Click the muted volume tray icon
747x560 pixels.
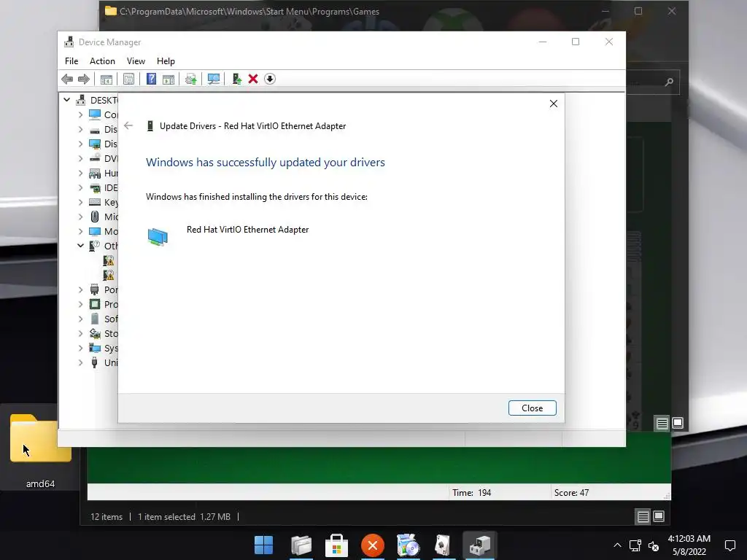(x=653, y=546)
